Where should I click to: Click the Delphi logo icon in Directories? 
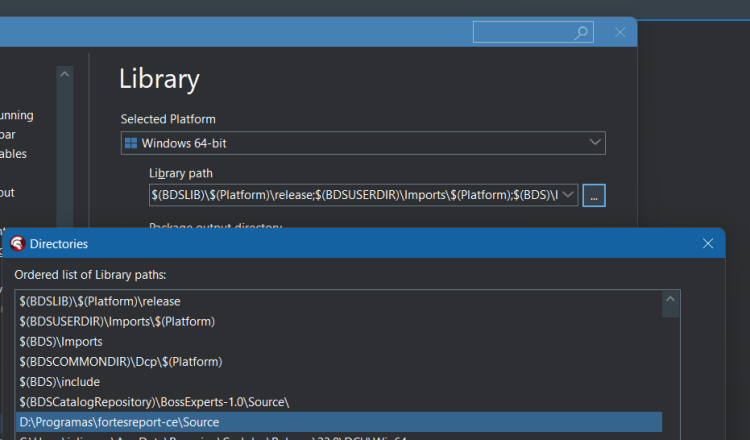pos(18,243)
